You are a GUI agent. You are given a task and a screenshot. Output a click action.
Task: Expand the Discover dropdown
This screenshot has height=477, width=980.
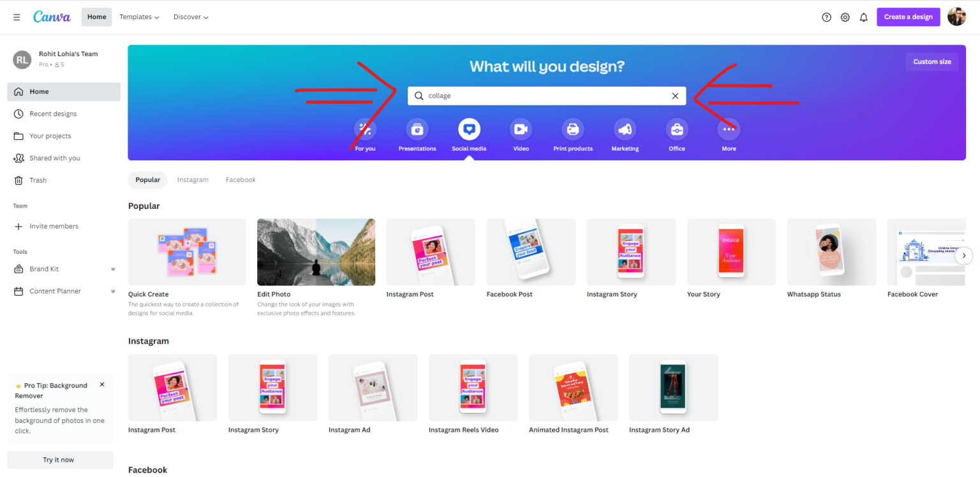coord(190,17)
